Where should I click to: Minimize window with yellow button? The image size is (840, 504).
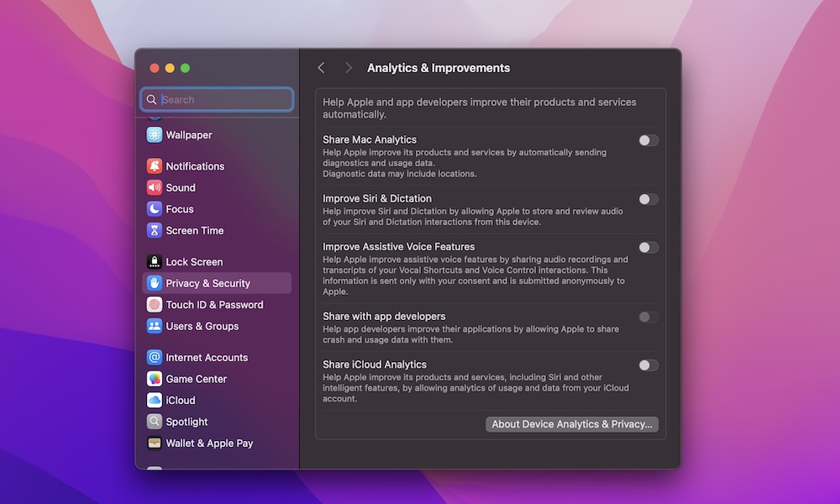pyautogui.click(x=170, y=68)
